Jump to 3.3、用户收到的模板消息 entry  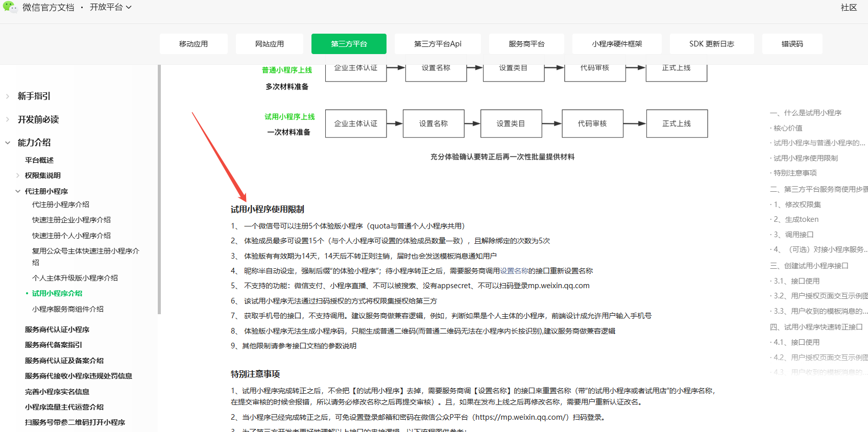point(820,311)
